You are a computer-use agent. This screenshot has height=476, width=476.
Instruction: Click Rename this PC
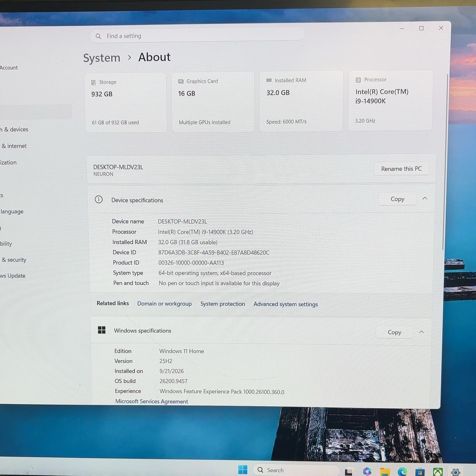(401, 169)
